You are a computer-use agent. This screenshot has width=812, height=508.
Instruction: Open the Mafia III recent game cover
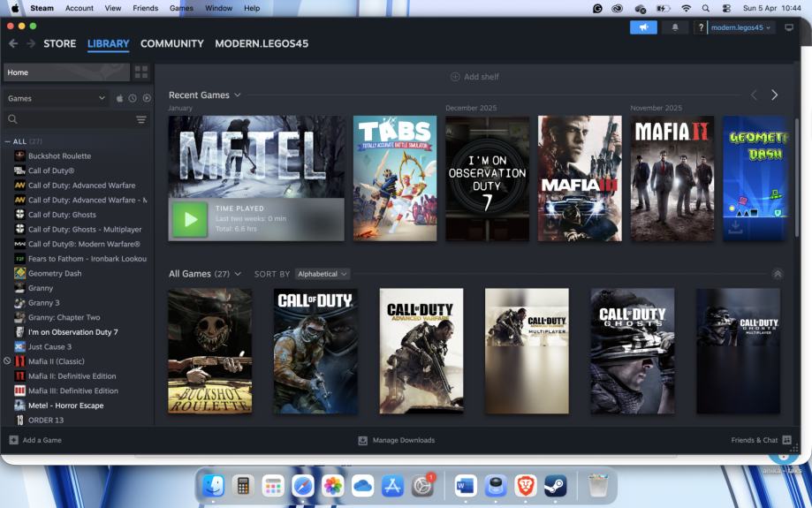(580, 178)
